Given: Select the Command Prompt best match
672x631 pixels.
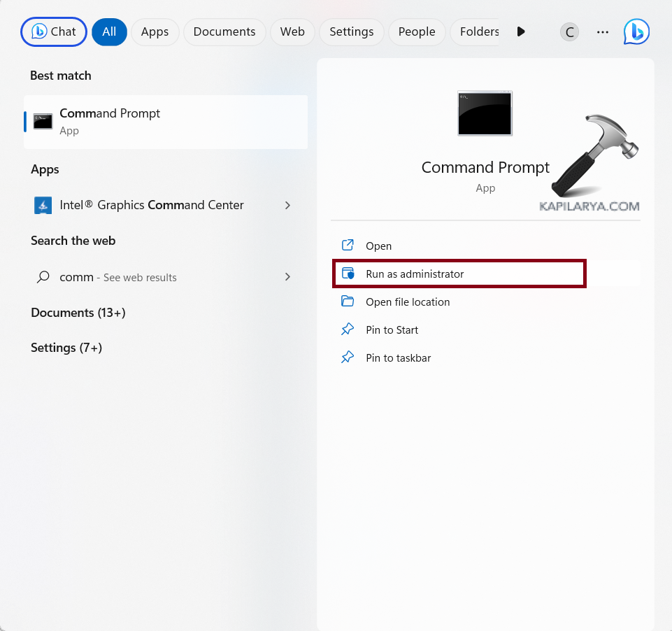Looking at the screenshot, I should pos(166,122).
